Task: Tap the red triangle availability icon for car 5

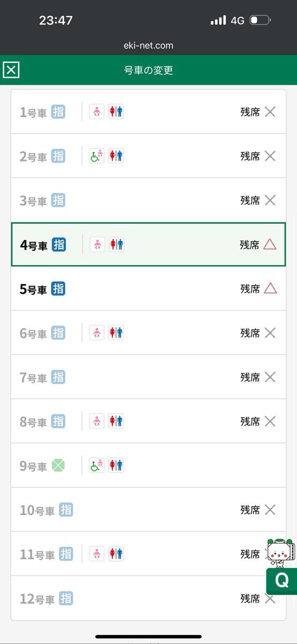Action: pyautogui.click(x=270, y=289)
